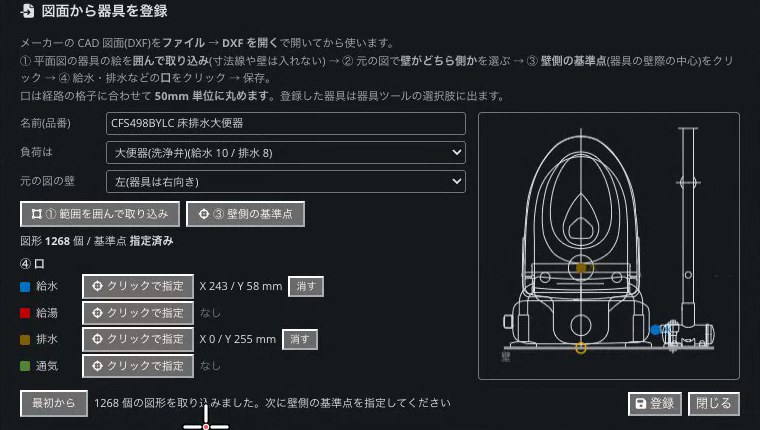Edit the 名前(品番) name field
The width and height of the screenshot is (760, 430).
285,123
